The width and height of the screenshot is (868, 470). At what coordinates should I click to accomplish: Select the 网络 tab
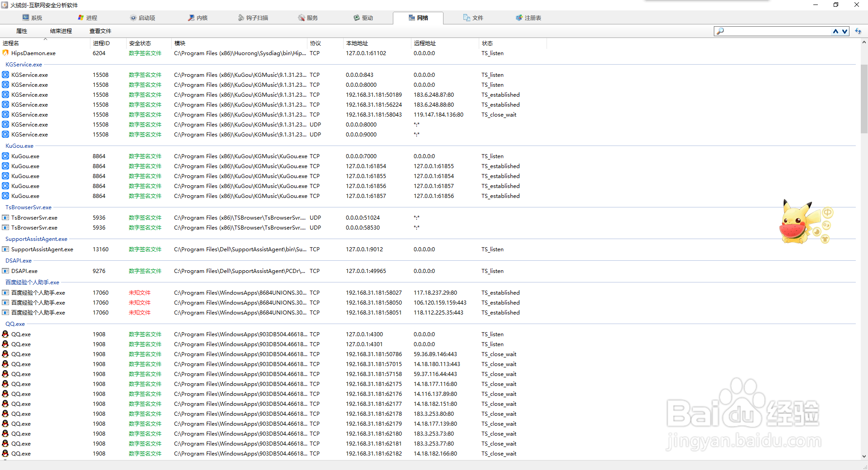click(418, 18)
